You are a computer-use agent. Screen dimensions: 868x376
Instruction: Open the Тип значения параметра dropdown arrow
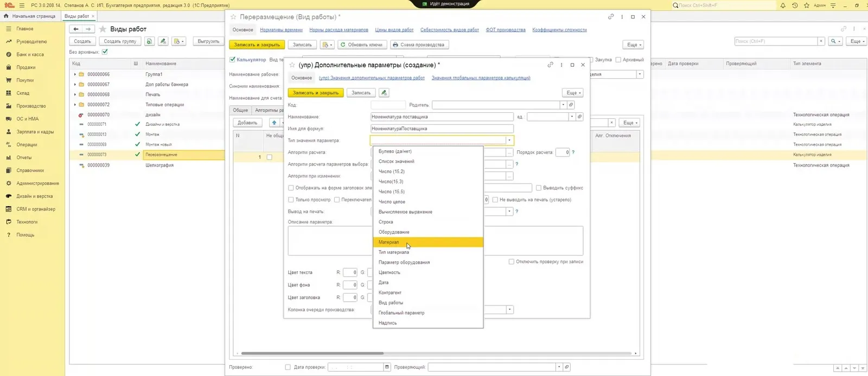509,141
